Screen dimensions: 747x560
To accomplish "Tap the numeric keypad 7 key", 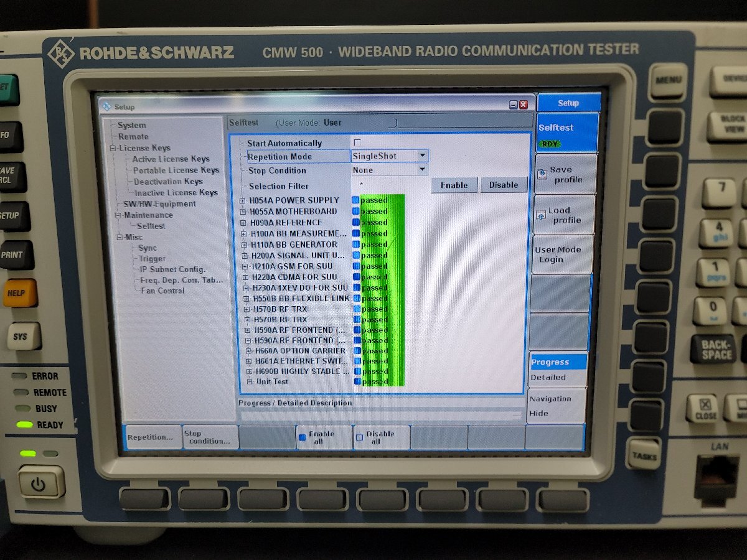I will 720,192.
